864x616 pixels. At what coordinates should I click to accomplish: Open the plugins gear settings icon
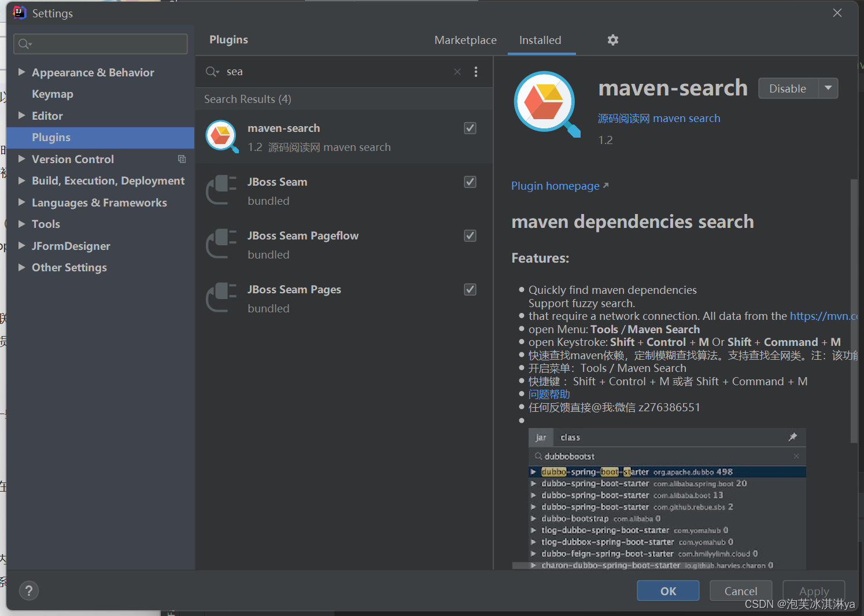[x=613, y=40]
